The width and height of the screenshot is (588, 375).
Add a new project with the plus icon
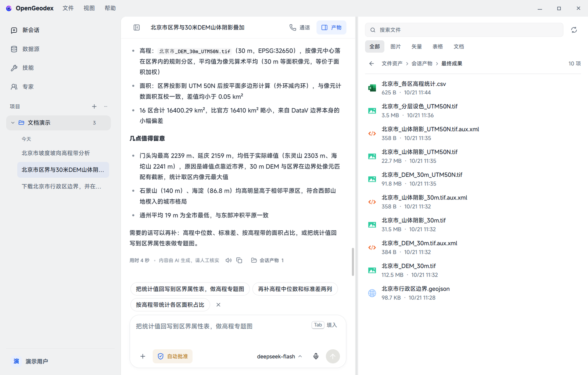click(x=94, y=107)
